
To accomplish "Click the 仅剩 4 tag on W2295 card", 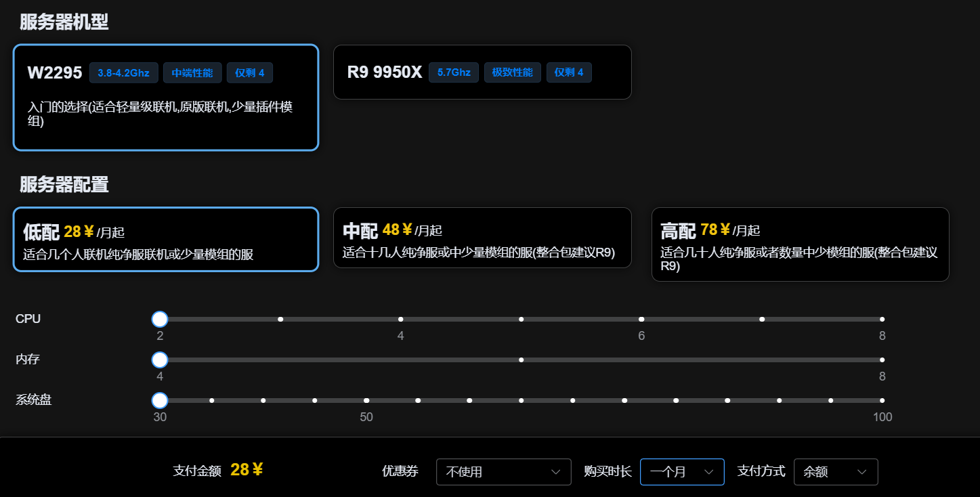I will point(250,72).
